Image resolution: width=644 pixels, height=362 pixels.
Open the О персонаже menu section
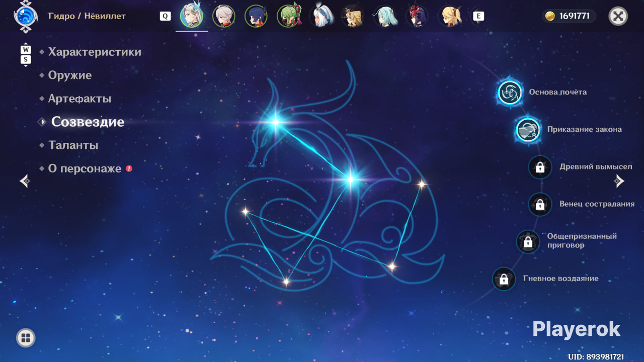pos(85,168)
